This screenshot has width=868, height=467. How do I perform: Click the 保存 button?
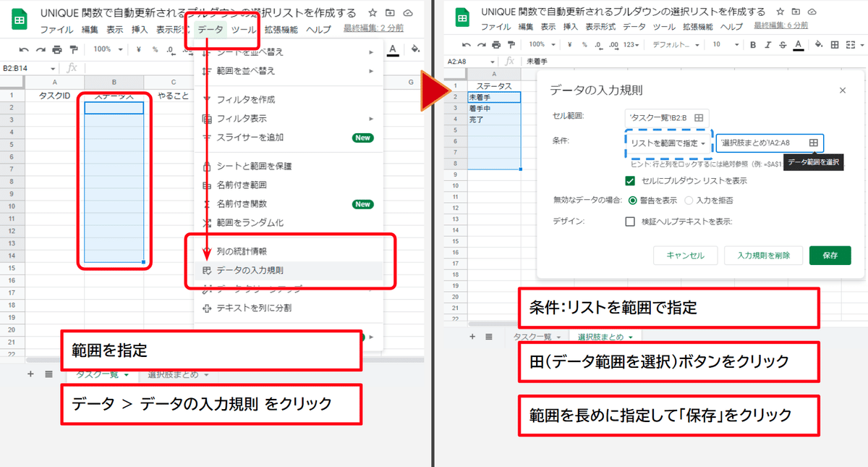click(830, 255)
